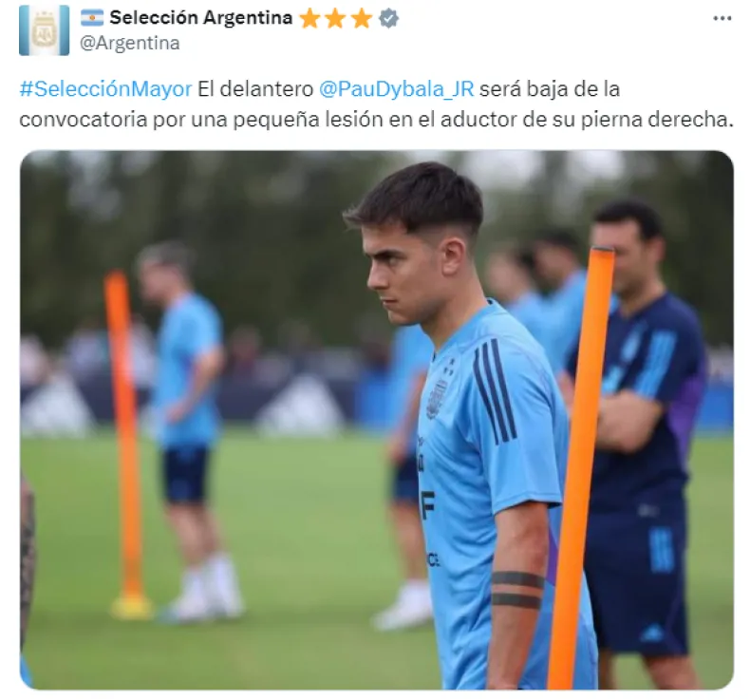Click the orange training pole on the left

(126, 444)
